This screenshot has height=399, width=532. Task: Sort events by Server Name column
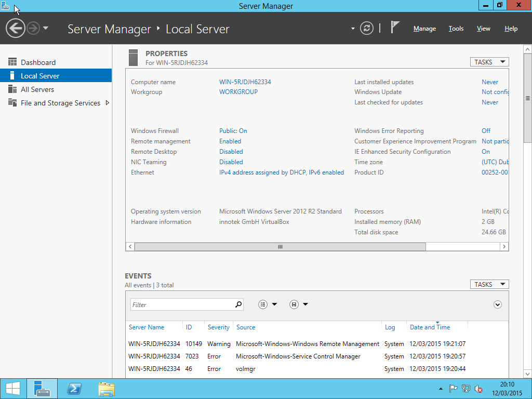[x=147, y=327]
